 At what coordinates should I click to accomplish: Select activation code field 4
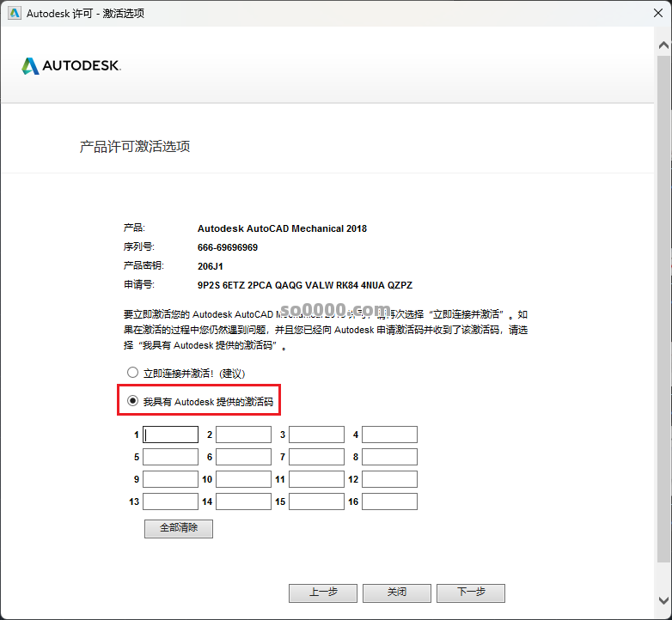(389, 435)
